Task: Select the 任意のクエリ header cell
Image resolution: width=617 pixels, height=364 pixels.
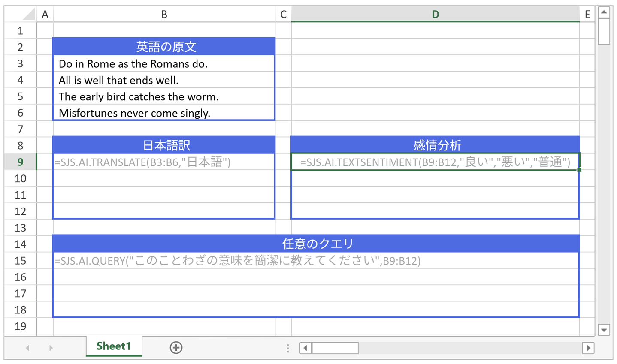Action: tap(316, 244)
